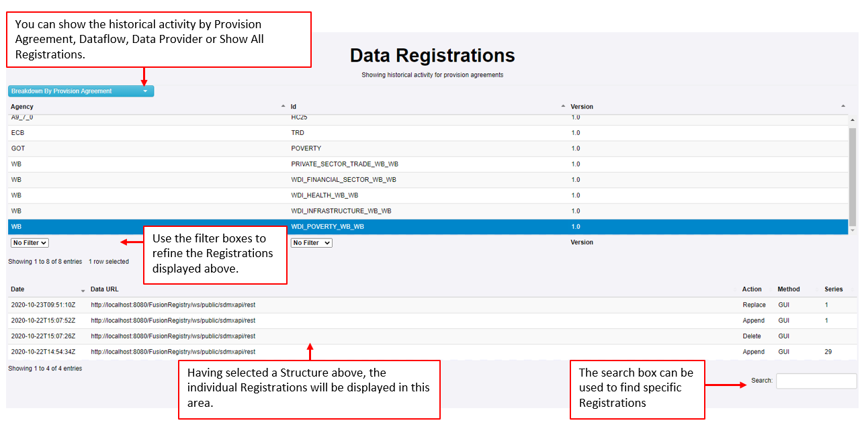This screenshot has width=868, height=431.
Task: Open the Id column No Filter dropdown
Action: click(311, 243)
